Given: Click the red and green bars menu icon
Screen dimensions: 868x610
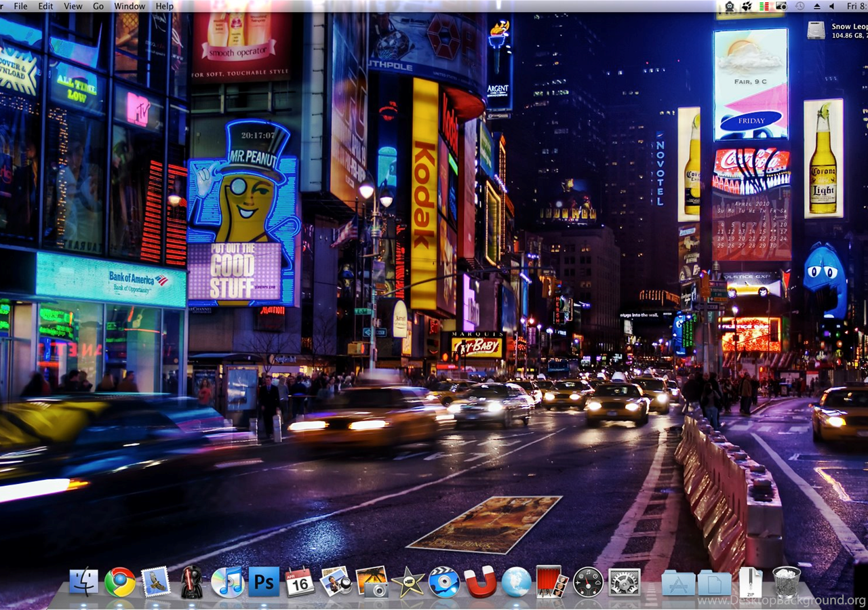Looking at the screenshot, I should (x=764, y=6).
